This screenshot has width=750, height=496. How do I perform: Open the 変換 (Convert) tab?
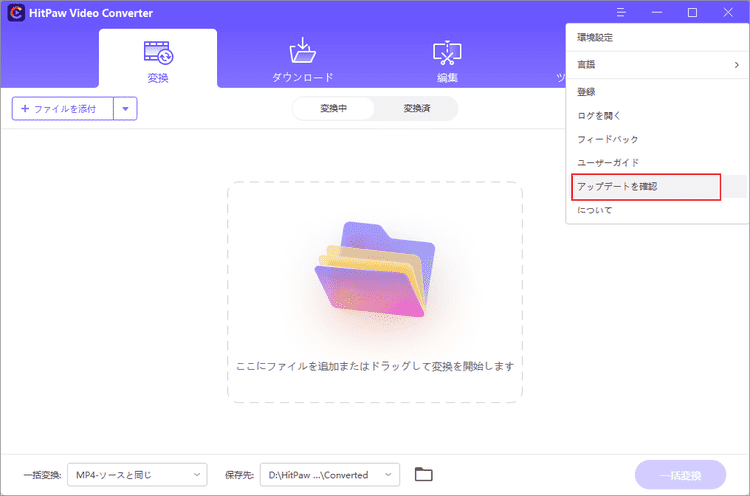(158, 59)
